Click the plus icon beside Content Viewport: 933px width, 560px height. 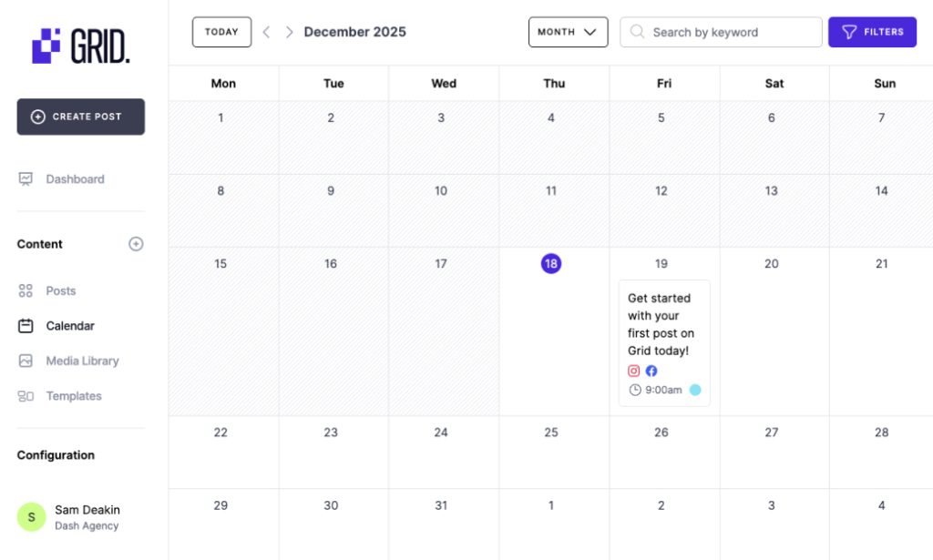pyautogui.click(x=136, y=244)
